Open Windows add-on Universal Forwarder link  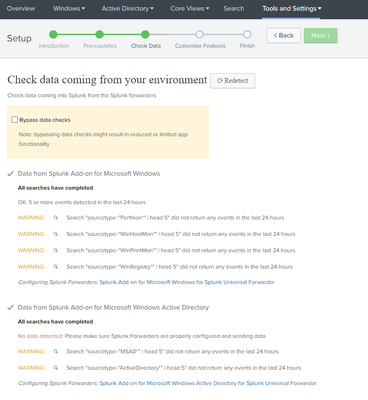(x=187, y=282)
